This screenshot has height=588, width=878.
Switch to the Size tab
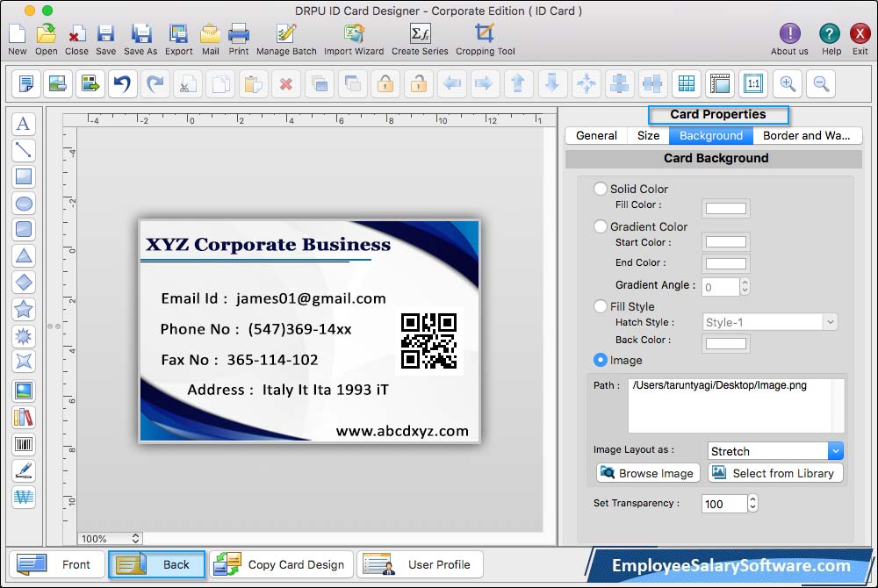648,135
